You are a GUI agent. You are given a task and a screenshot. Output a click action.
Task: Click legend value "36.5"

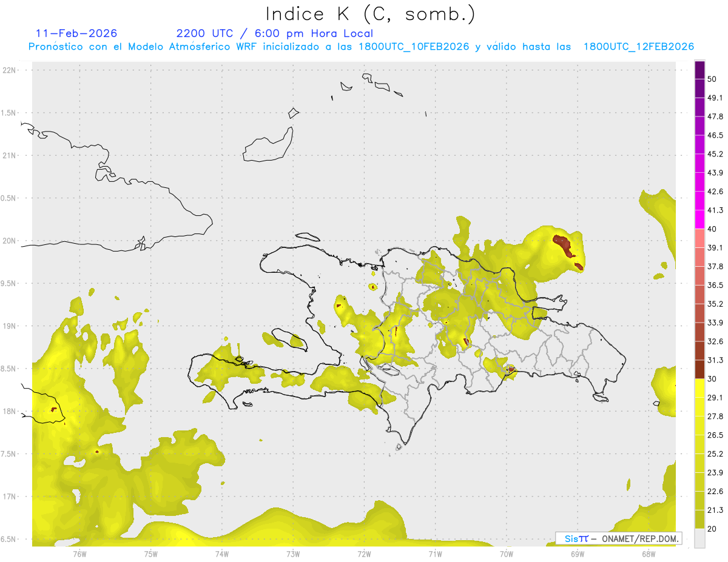(715, 285)
